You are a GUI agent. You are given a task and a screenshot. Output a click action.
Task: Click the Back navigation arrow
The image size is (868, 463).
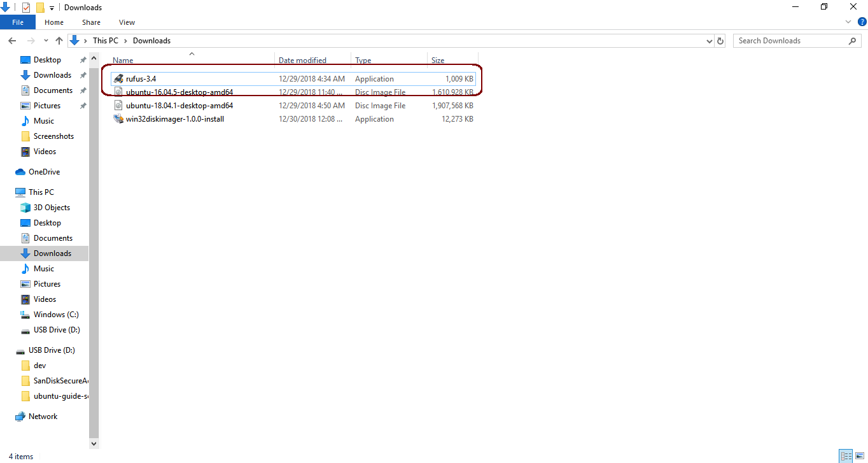11,41
